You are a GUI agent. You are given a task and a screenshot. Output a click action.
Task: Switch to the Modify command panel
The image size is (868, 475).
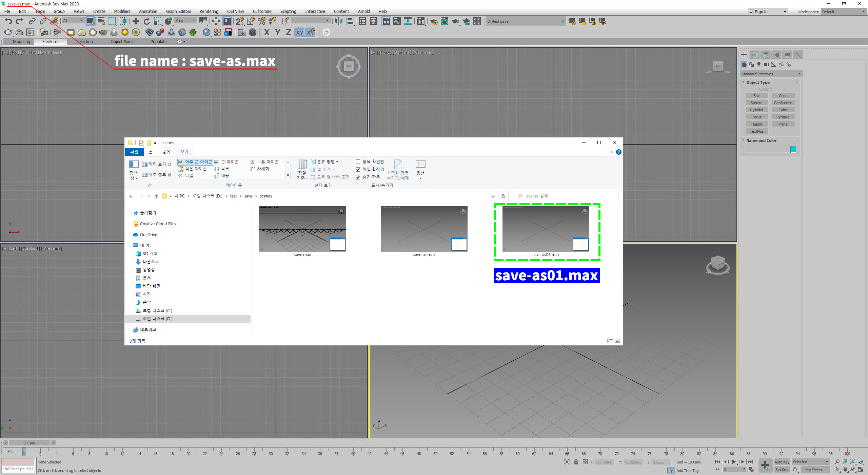coord(755,55)
